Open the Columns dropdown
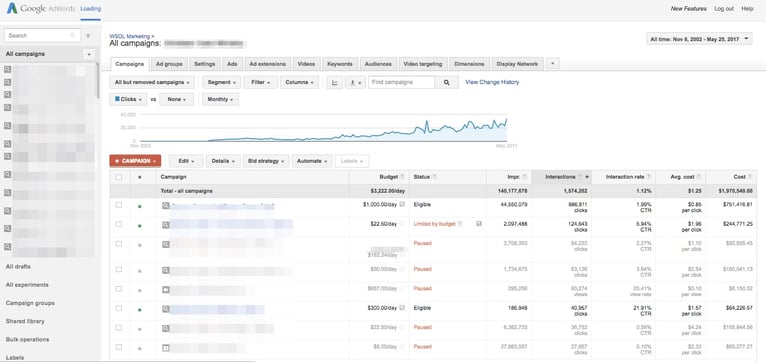This screenshot has height=362, width=766. pyautogui.click(x=299, y=83)
